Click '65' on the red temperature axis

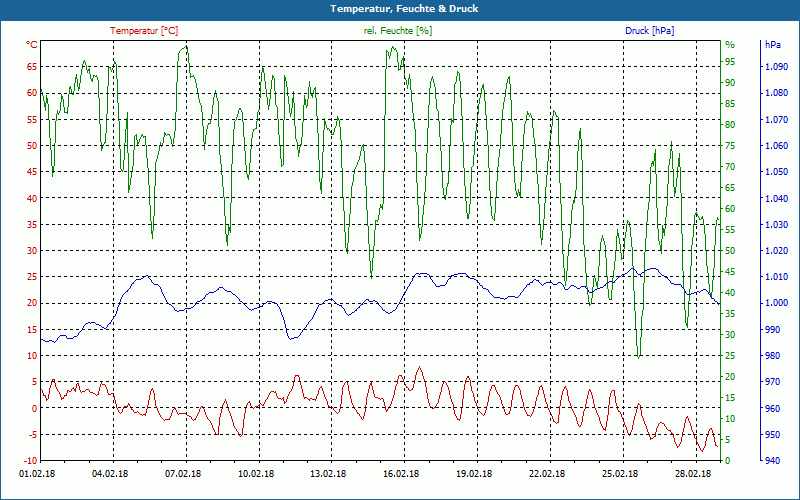click(32, 66)
